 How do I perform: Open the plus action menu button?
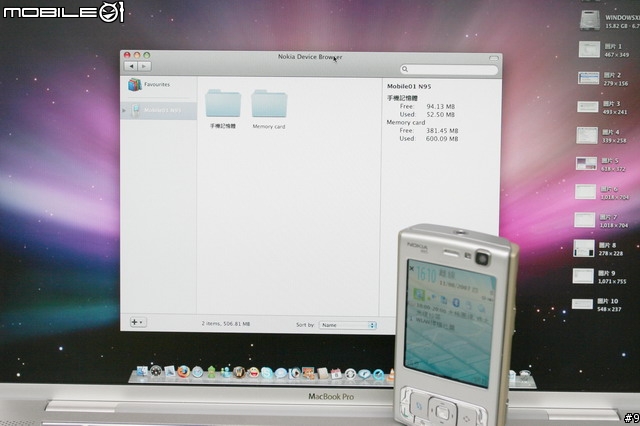click(x=138, y=322)
